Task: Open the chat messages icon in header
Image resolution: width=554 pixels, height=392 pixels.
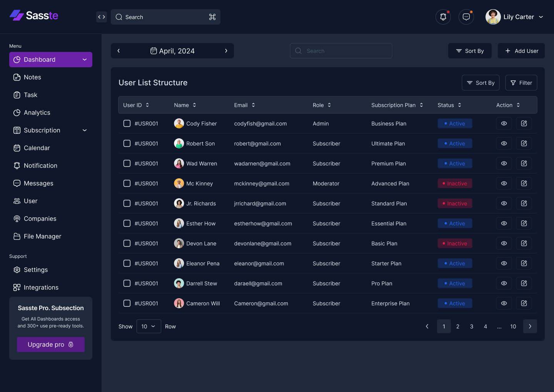Action: (466, 17)
